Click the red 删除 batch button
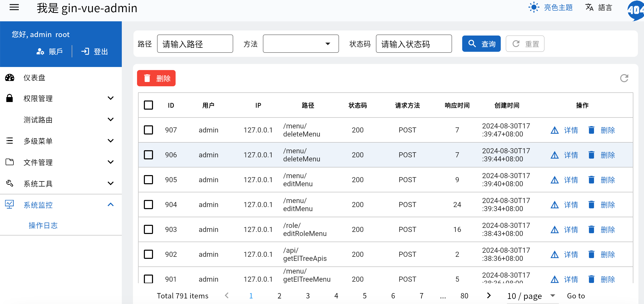Viewport: 644px width, 304px height. click(156, 78)
